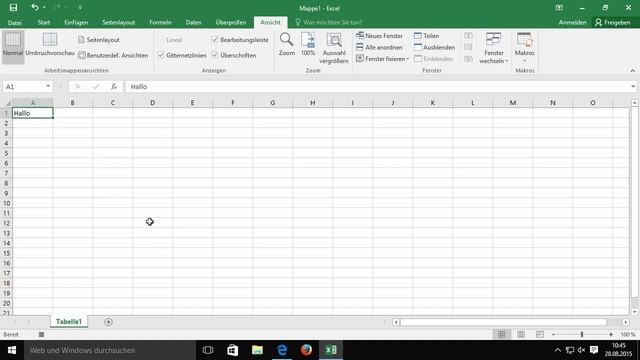Switch to Seitenlayout view
This screenshot has height=360, width=640.
(99, 40)
